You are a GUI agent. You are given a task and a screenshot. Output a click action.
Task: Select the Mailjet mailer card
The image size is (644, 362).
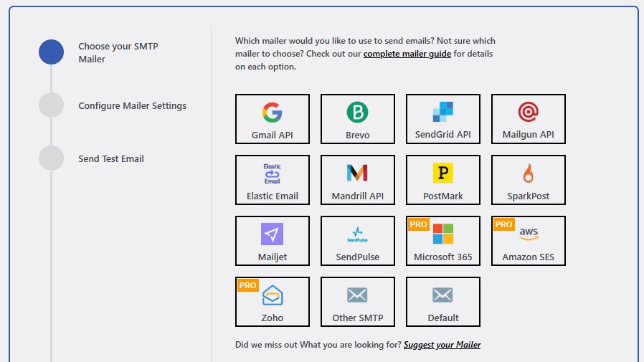[x=273, y=241]
